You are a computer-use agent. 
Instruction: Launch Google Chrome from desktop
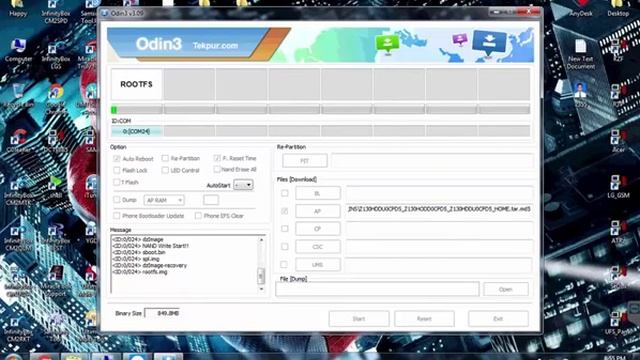tap(56, 99)
